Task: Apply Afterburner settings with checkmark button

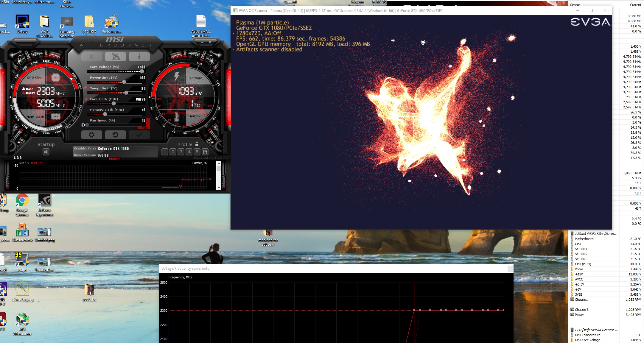Action: 139,135
